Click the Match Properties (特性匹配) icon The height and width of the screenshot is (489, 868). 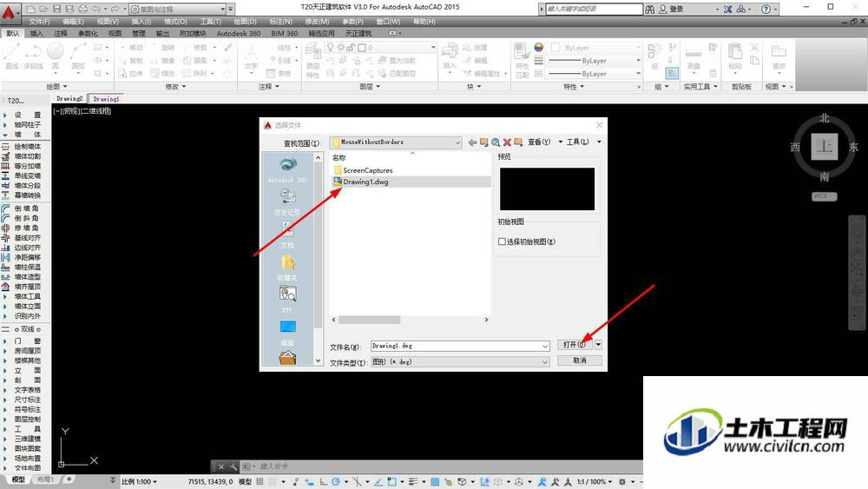pyautogui.click(x=522, y=60)
